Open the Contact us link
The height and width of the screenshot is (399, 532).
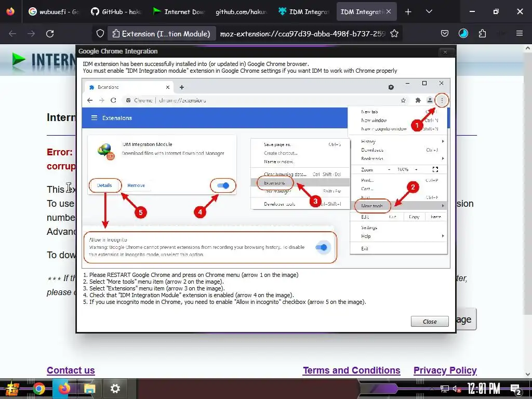(71, 370)
